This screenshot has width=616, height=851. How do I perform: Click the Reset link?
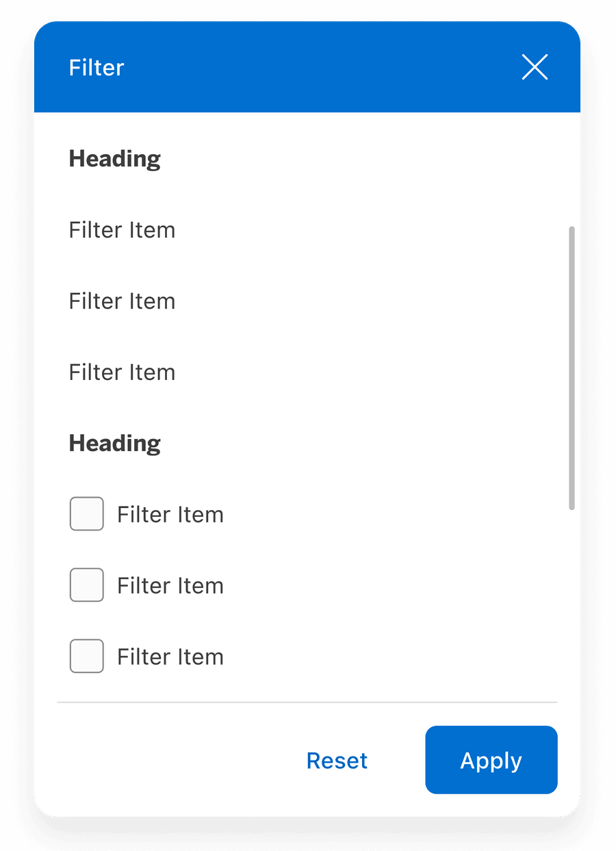337,760
